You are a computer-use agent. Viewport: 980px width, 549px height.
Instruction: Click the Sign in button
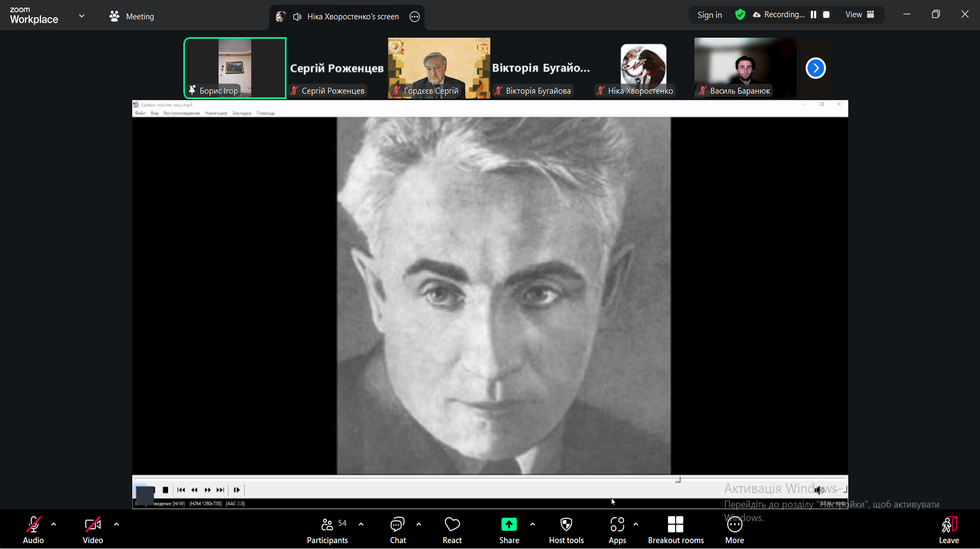coord(709,15)
